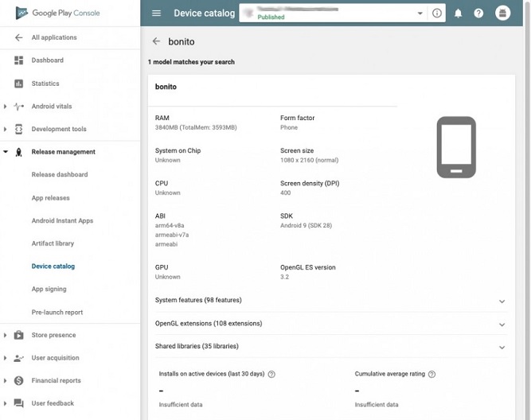This screenshot has width=531, height=420.
Task: Click the Google Play Console logo
Action: (x=57, y=14)
